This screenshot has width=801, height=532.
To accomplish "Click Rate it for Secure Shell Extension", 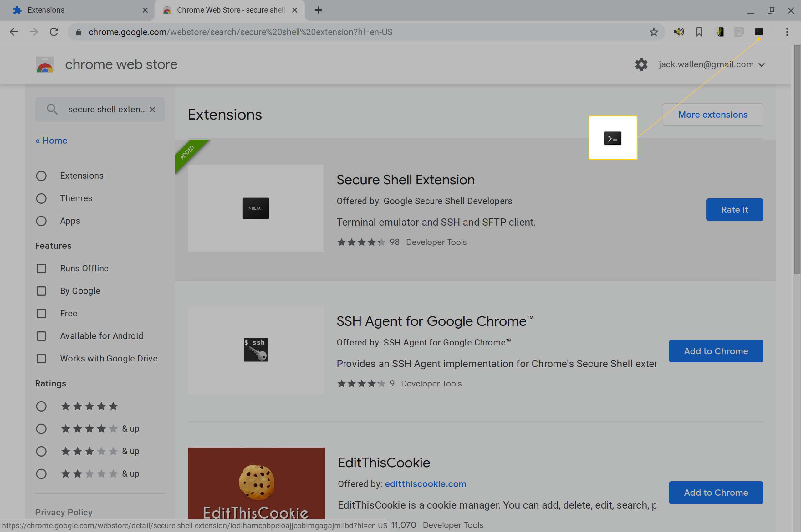I will [x=734, y=210].
